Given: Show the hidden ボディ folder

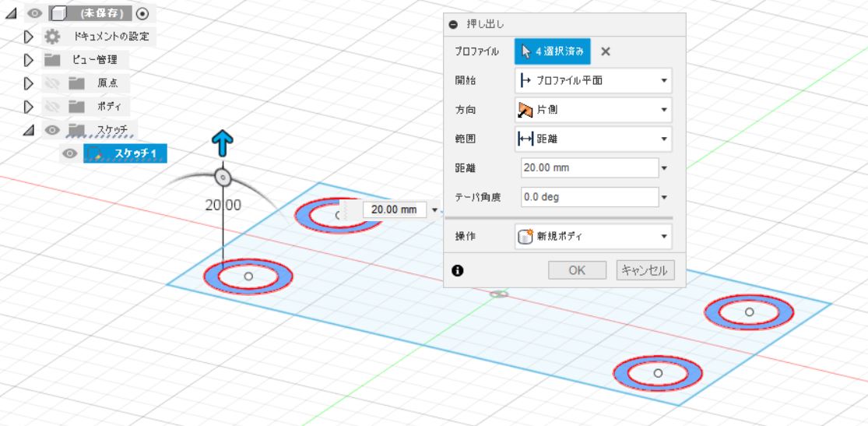Looking at the screenshot, I should tap(52, 107).
